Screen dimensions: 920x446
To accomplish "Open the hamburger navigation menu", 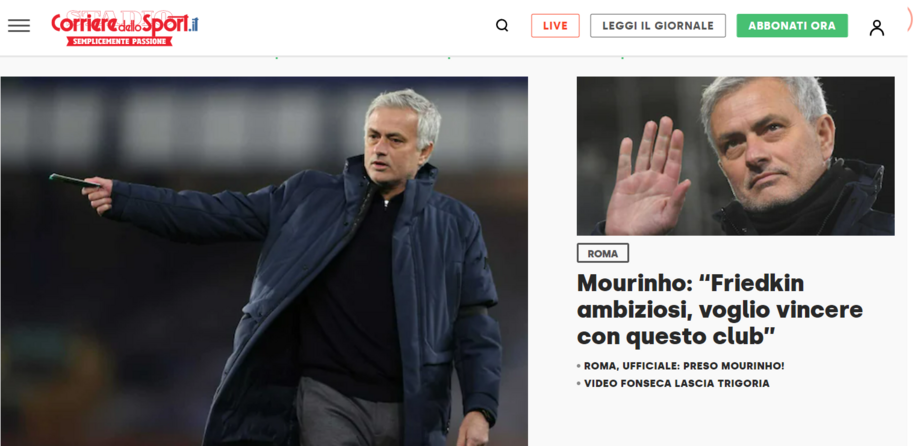I will pyautogui.click(x=19, y=25).
